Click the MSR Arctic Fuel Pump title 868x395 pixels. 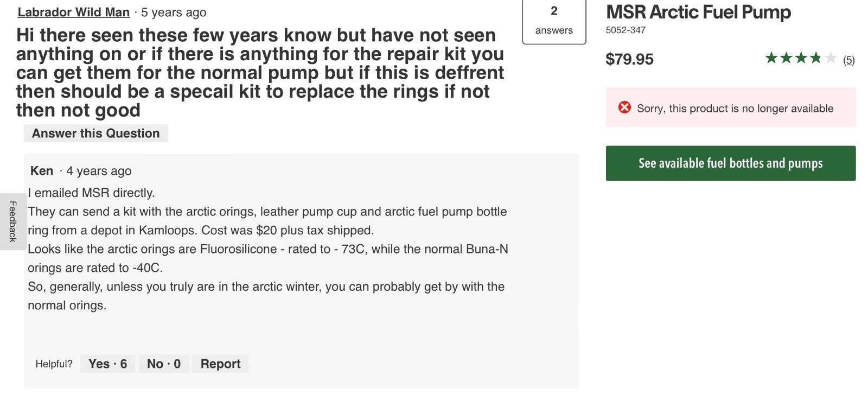click(698, 12)
